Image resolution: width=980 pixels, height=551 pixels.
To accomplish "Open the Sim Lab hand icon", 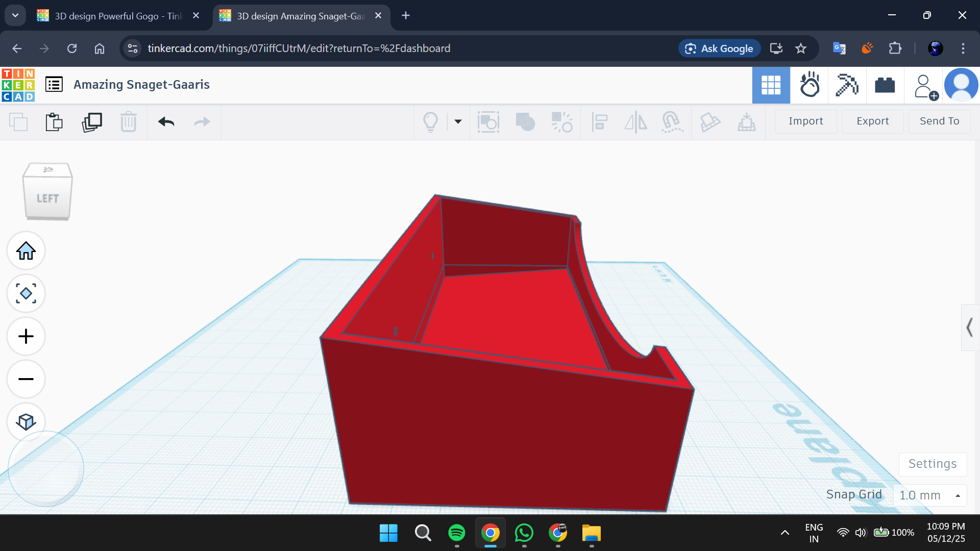I will click(x=810, y=85).
